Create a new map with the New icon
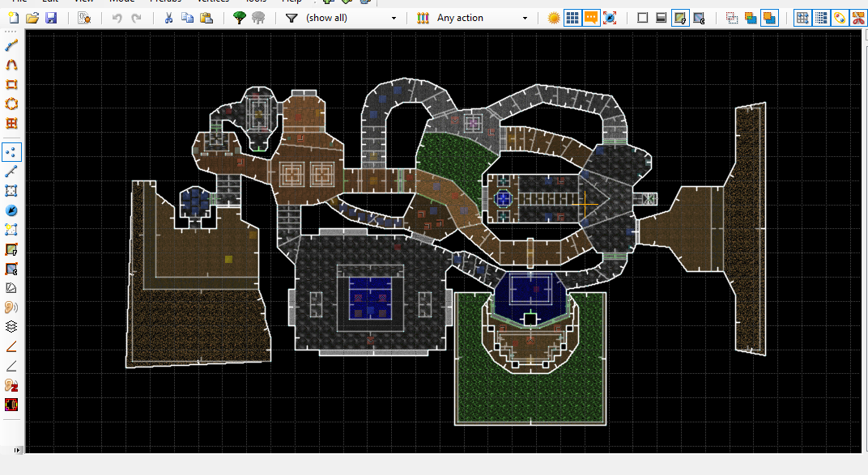This screenshot has width=868, height=475. click(x=13, y=18)
